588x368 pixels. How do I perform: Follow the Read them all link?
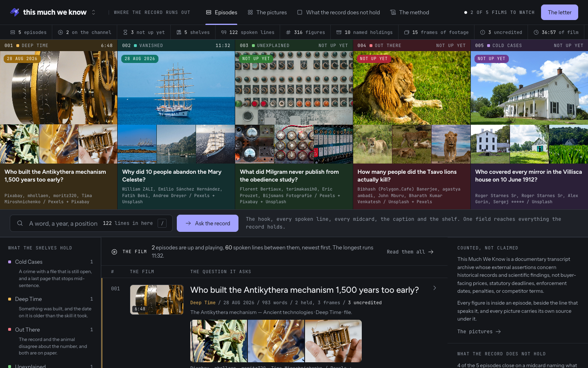[x=410, y=252]
